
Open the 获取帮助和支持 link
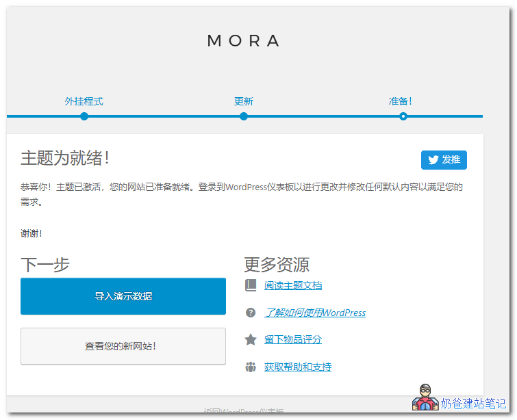point(298,367)
